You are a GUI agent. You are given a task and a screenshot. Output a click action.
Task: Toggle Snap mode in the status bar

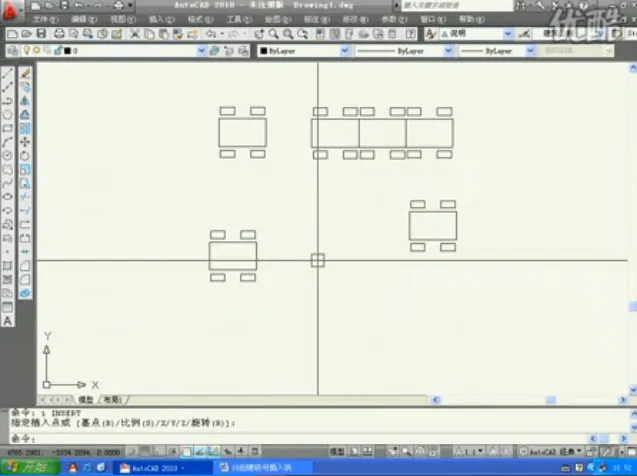(132, 452)
